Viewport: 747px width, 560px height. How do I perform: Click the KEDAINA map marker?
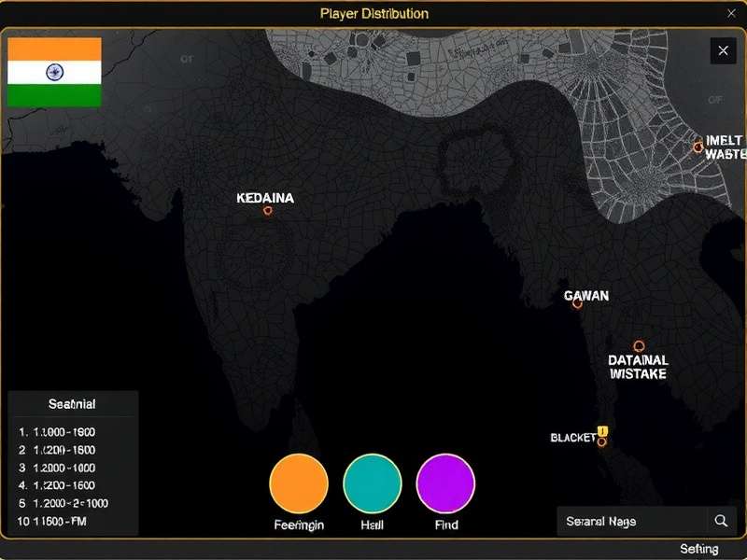click(268, 210)
